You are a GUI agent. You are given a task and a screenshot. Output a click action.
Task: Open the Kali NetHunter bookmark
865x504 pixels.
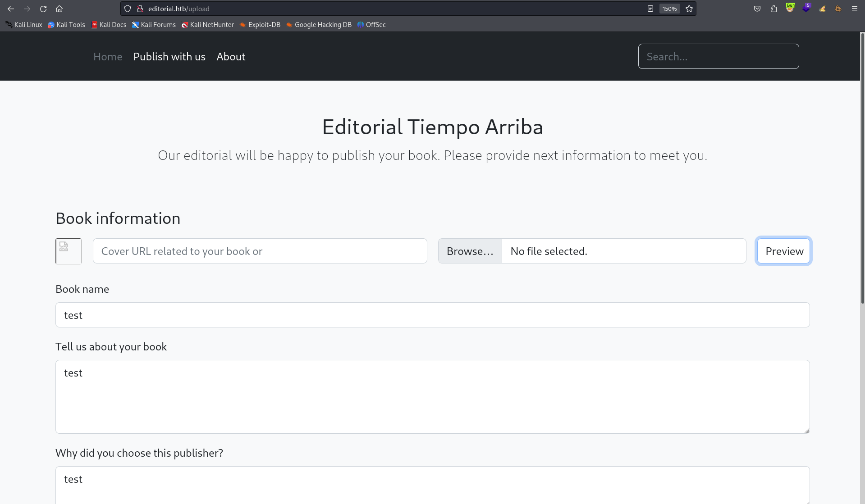click(x=212, y=25)
